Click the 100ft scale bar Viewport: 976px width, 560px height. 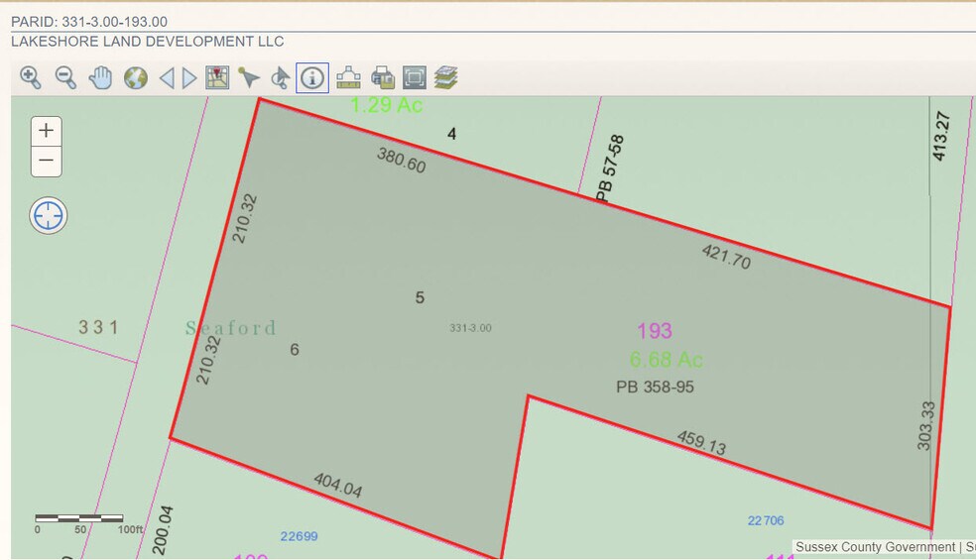tap(79, 517)
